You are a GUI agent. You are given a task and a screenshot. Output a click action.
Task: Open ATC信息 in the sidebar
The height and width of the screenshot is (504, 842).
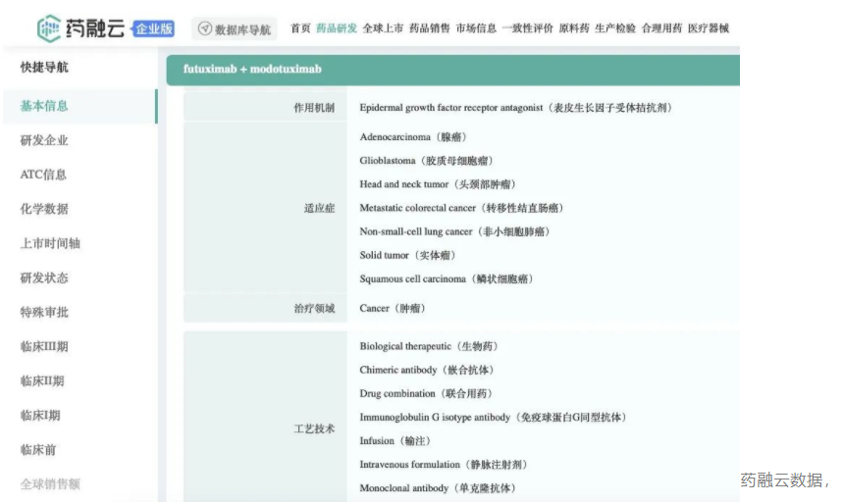(44, 175)
